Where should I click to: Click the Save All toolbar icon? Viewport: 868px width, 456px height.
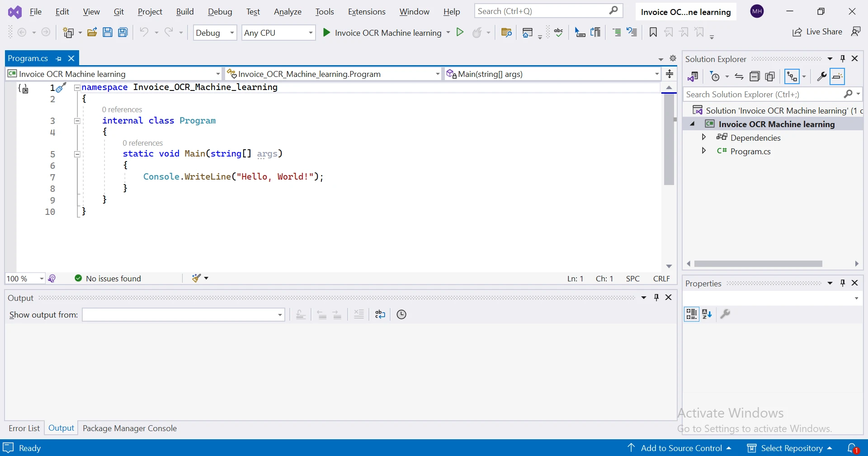[x=123, y=33]
